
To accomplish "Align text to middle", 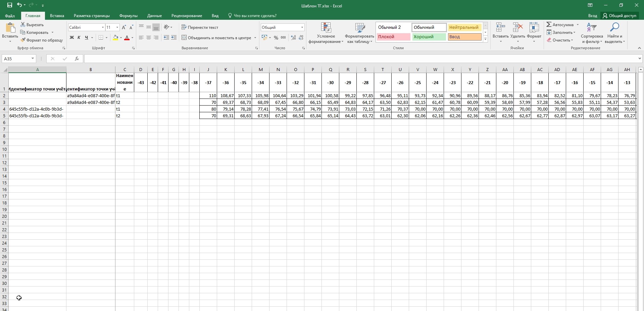I will [x=149, y=27].
